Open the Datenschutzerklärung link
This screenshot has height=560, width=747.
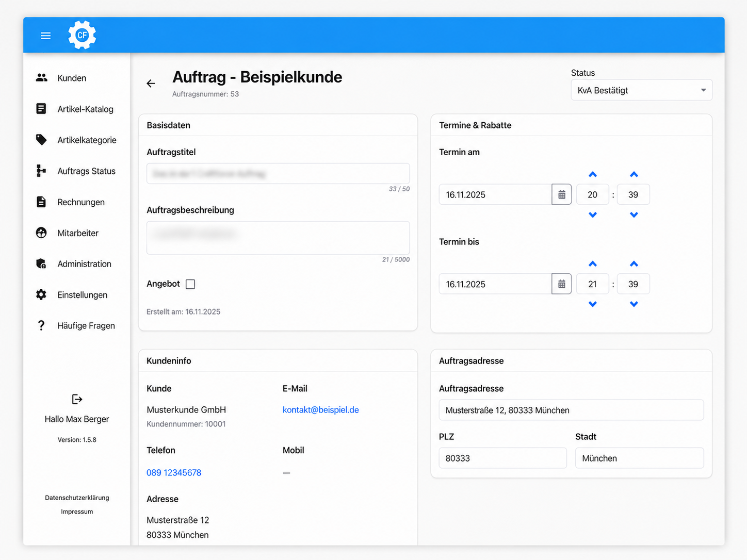77,498
